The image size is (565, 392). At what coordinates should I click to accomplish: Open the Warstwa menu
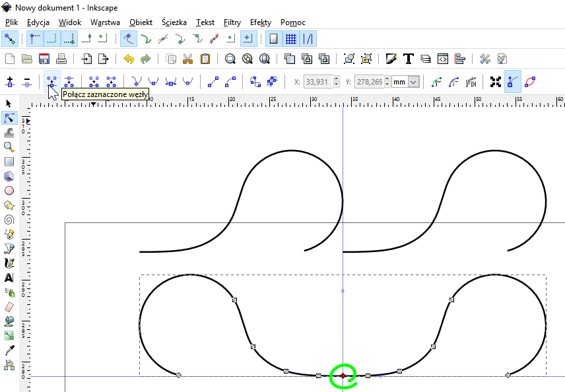(105, 22)
